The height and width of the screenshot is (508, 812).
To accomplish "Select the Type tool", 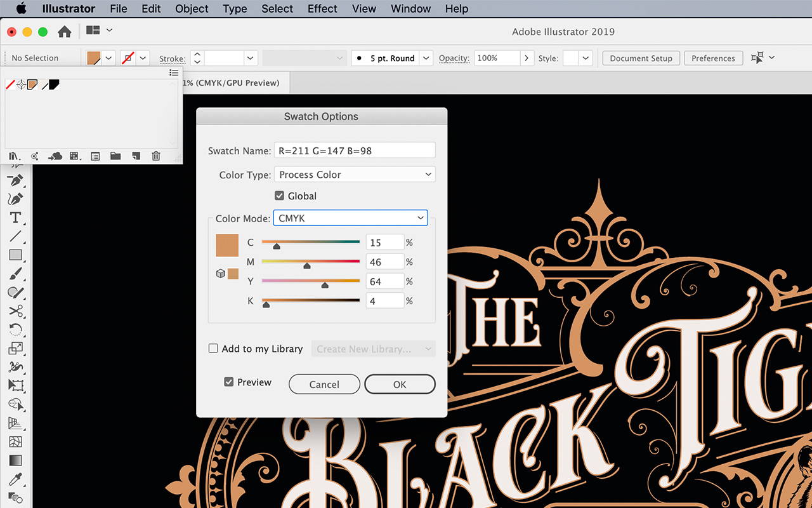I will point(16,218).
